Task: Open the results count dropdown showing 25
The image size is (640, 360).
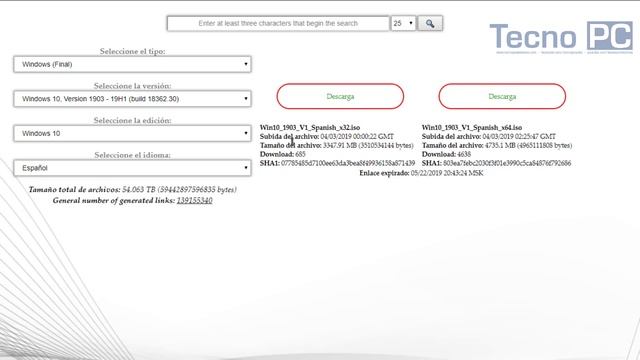Action: coord(403,23)
